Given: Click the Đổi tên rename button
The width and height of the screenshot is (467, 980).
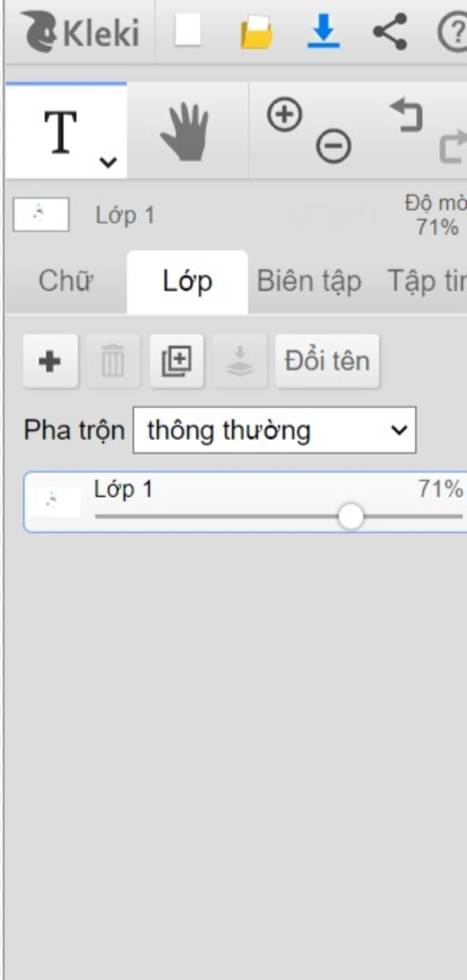Looking at the screenshot, I should (x=327, y=361).
